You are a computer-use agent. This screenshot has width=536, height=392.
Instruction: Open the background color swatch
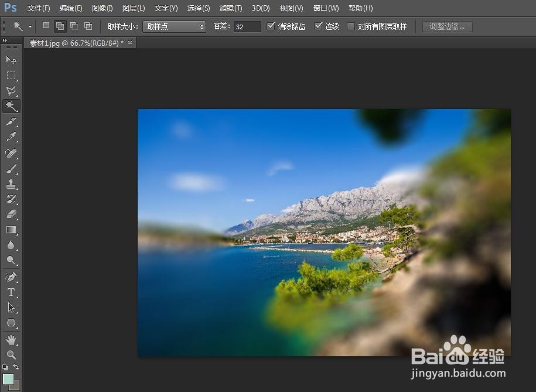[x=17, y=387]
